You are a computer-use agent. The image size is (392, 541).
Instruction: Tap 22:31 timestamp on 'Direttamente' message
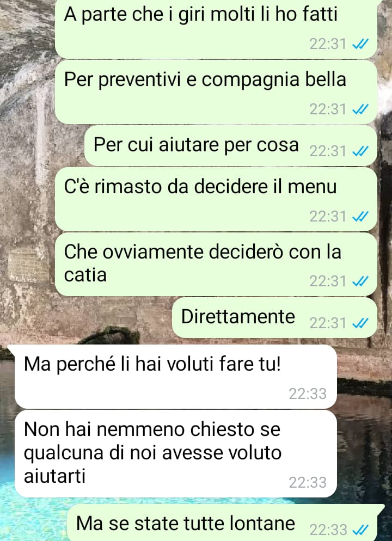(328, 323)
